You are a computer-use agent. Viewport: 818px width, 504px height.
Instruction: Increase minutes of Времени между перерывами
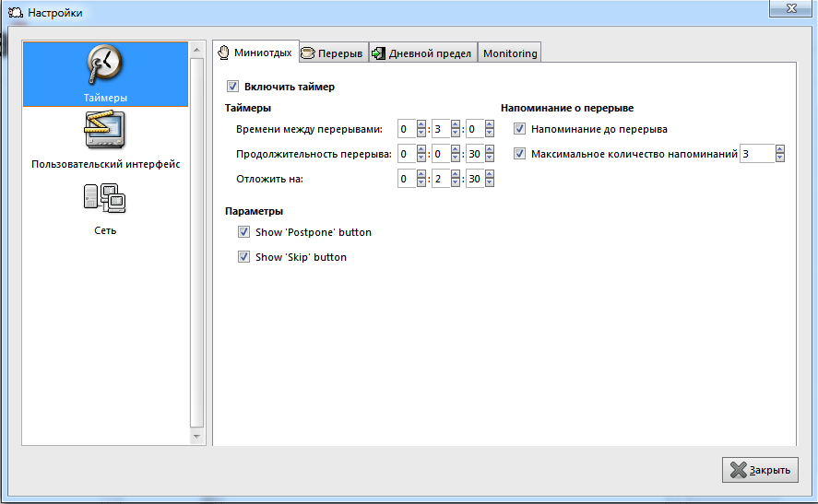point(456,124)
